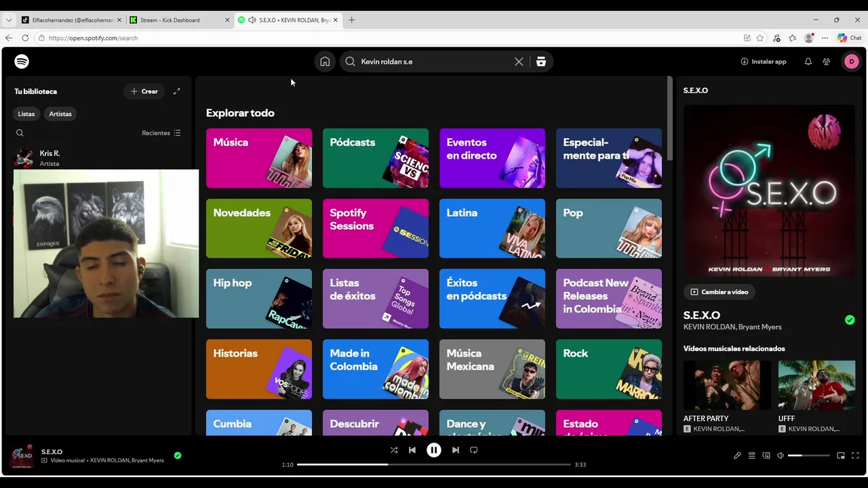The image size is (868, 488).
Task: Open the Pop category card
Action: (609, 228)
